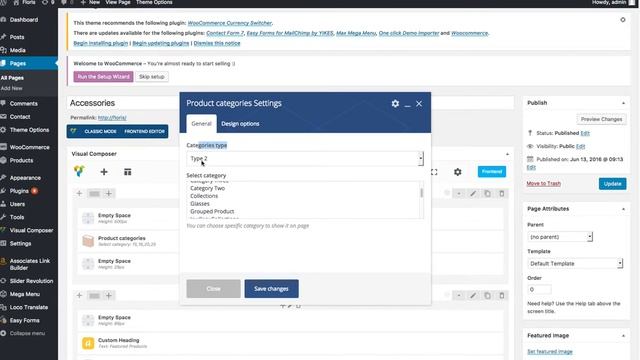Click Skip setup button

pos(151,77)
